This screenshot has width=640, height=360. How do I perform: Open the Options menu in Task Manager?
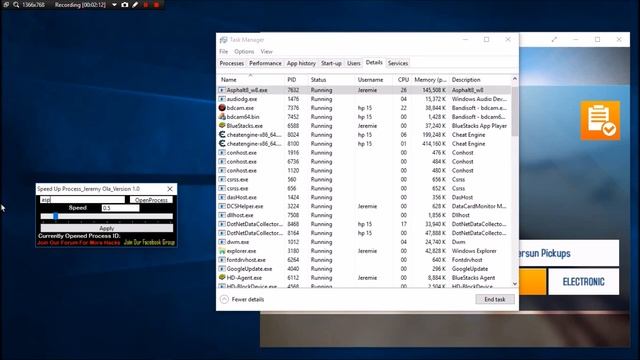[244, 51]
